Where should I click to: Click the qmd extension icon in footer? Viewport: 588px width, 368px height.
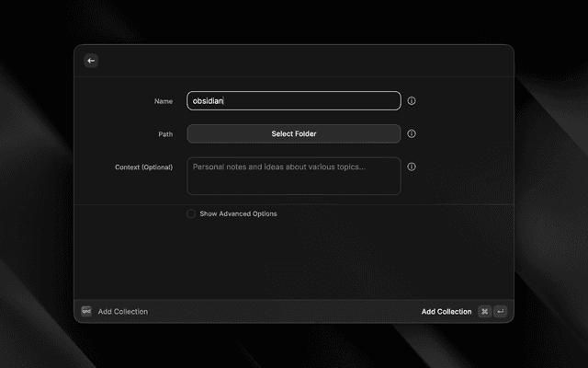pyautogui.click(x=86, y=311)
